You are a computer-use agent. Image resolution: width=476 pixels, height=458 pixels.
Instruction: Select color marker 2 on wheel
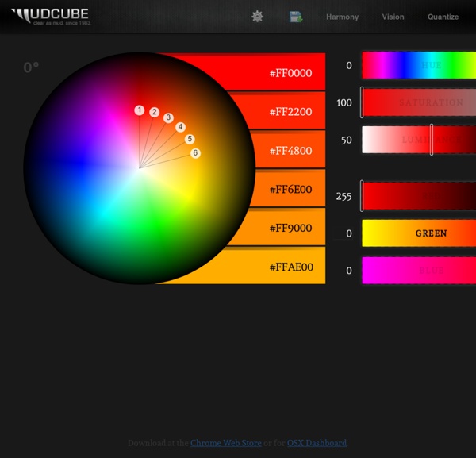pyautogui.click(x=155, y=113)
